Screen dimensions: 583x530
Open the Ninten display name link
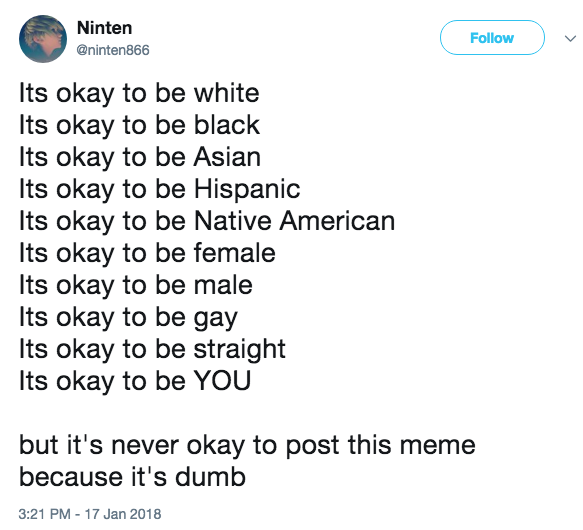[x=104, y=28]
